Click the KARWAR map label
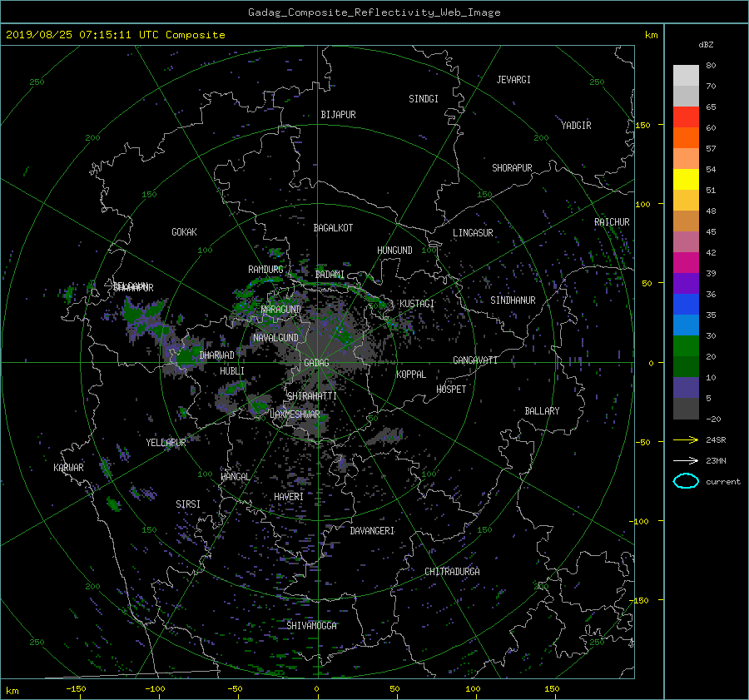 [68, 468]
